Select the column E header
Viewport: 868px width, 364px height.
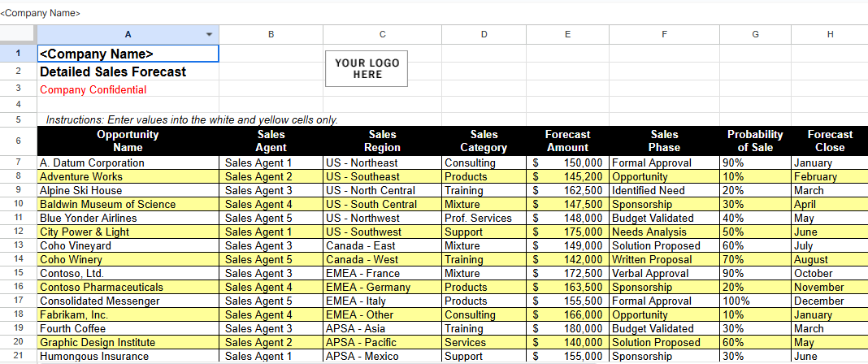pos(566,34)
